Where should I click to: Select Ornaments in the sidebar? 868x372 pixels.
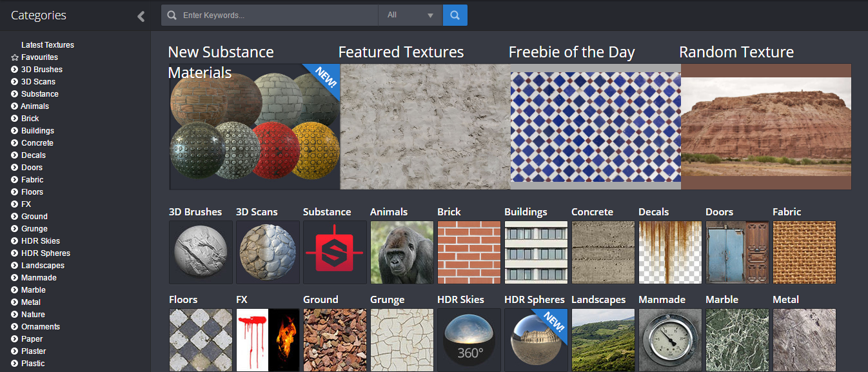(41, 327)
